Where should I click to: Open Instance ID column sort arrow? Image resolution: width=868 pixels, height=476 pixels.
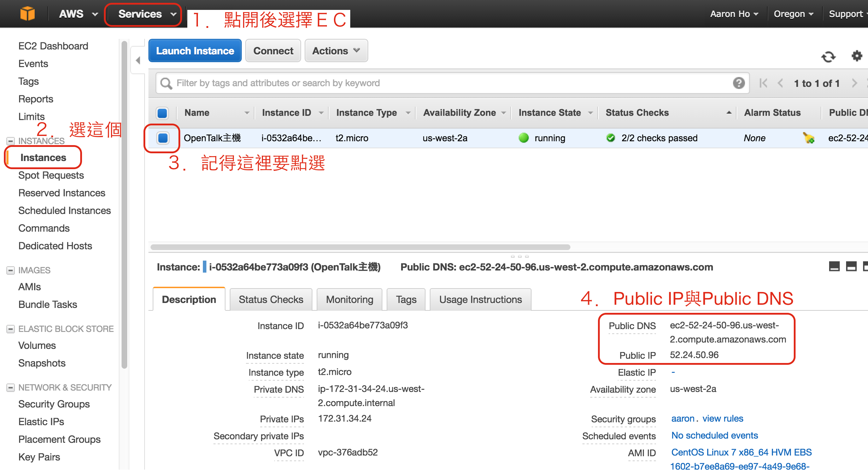(321, 113)
